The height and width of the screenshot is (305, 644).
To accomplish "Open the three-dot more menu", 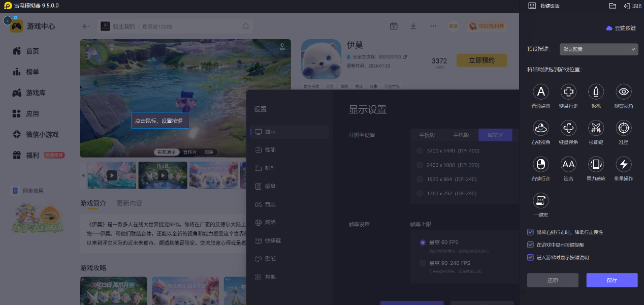I will [433, 26].
